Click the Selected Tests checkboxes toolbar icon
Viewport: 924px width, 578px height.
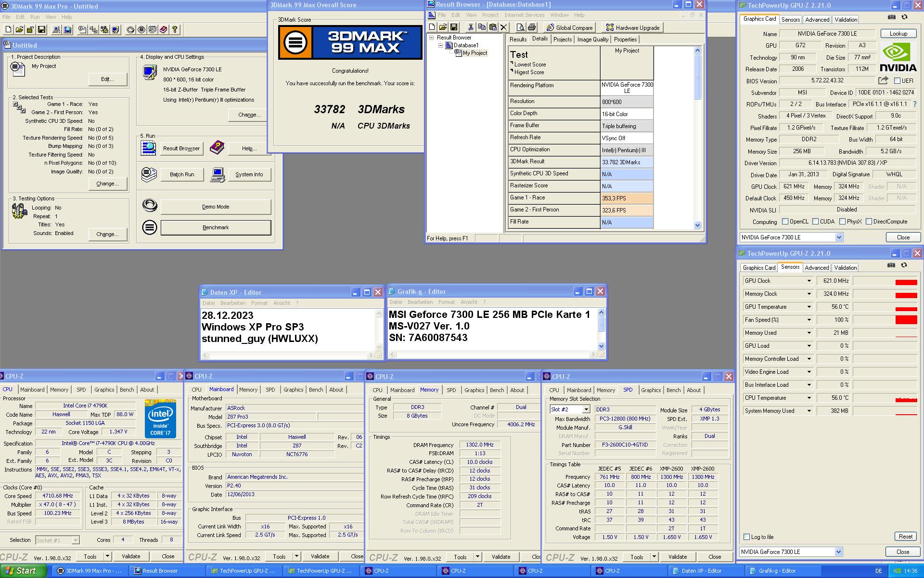[93, 30]
